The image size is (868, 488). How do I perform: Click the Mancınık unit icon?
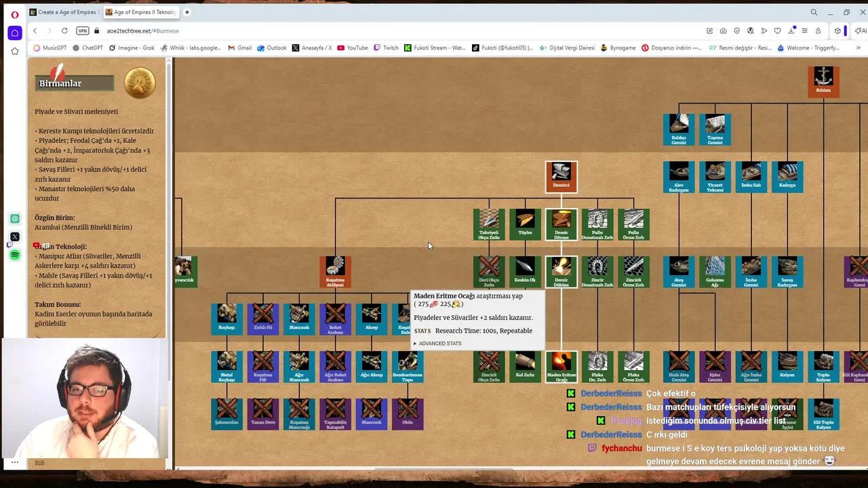pyautogui.click(x=299, y=319)
